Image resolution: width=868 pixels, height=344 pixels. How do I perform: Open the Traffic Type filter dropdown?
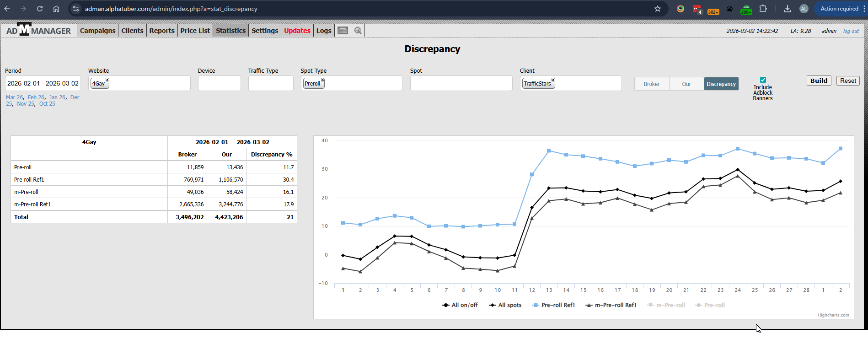(x=270, y=83)
